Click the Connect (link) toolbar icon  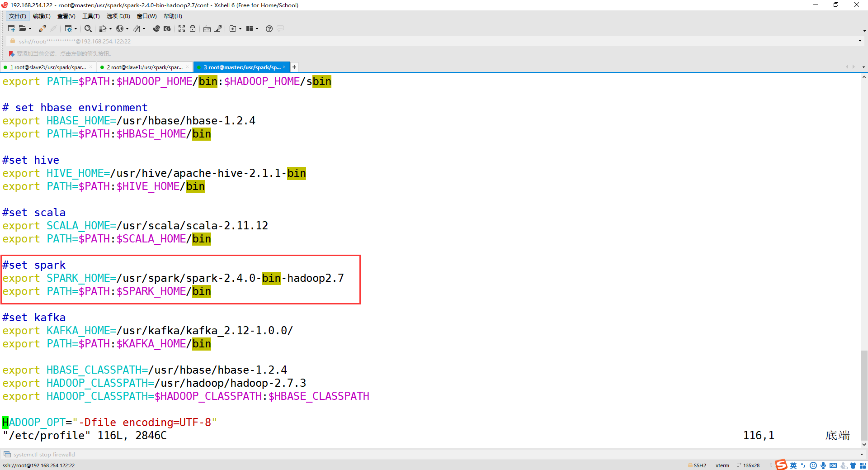[x=42, y=28]
